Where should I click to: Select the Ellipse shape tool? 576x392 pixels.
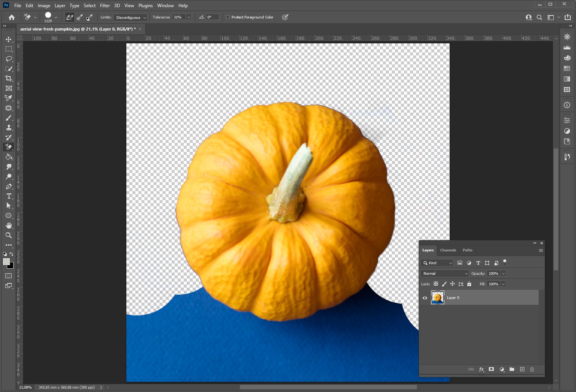(9, 216)
